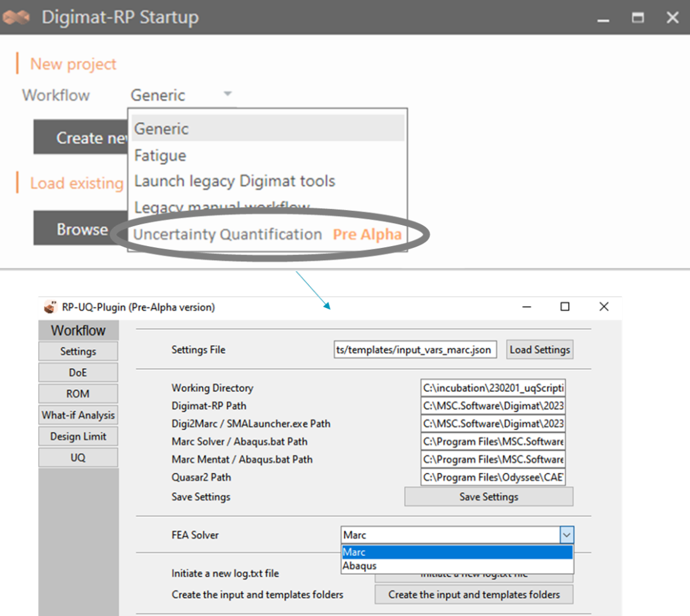Click the Browse button under Load existing
This screenshot has width=690, height=616.
81,229
